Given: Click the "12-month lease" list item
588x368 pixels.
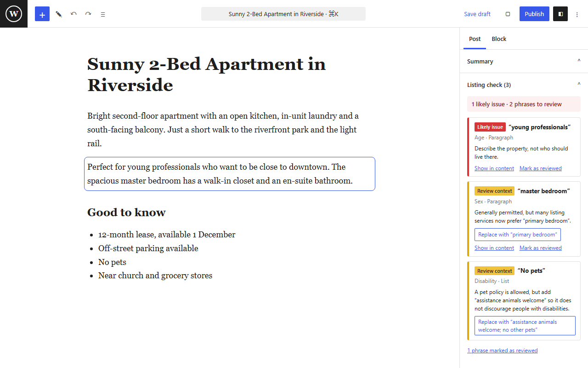Looking at the screenshot, I should pyautogui.click(x=167, y=235).
